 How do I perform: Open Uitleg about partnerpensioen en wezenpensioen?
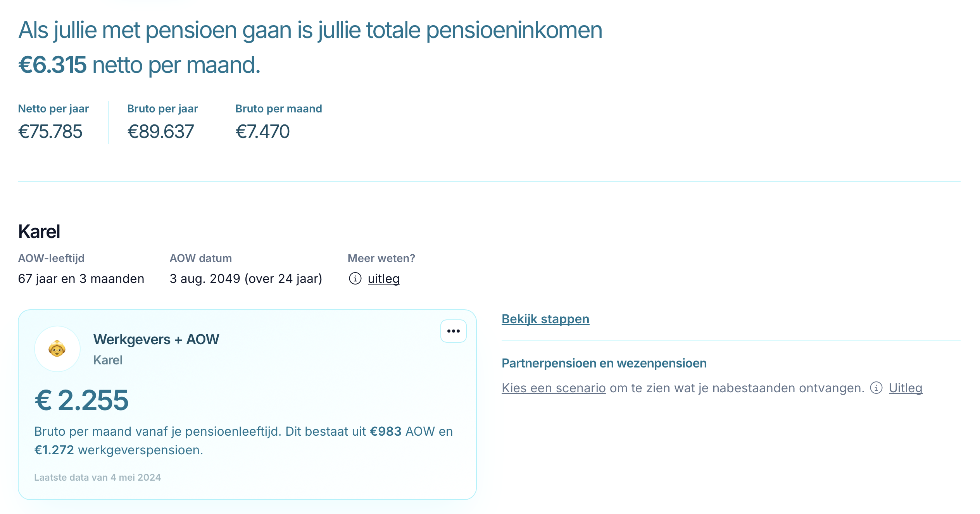tap(906, 388)
